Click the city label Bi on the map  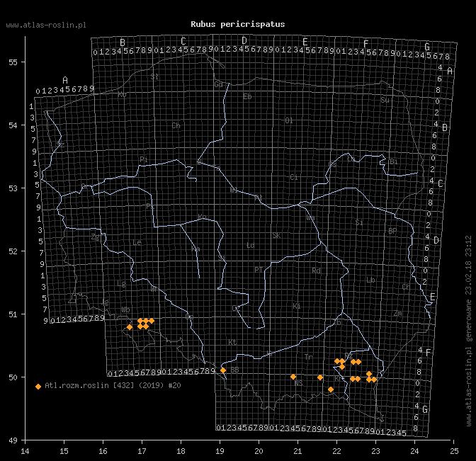pos(393,161)
